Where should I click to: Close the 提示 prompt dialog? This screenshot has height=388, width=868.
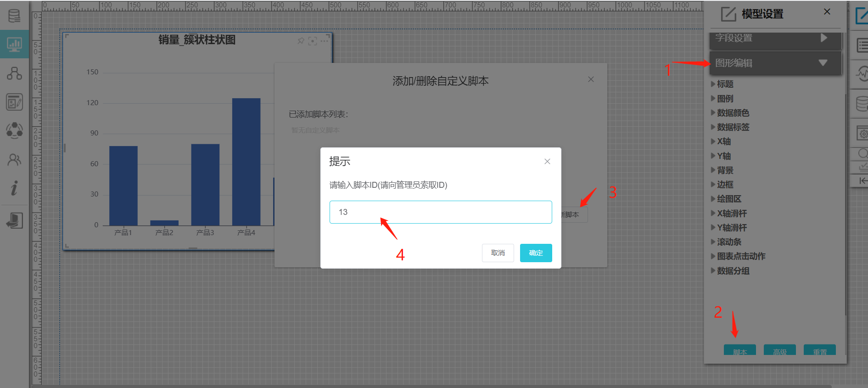[547, 162]
